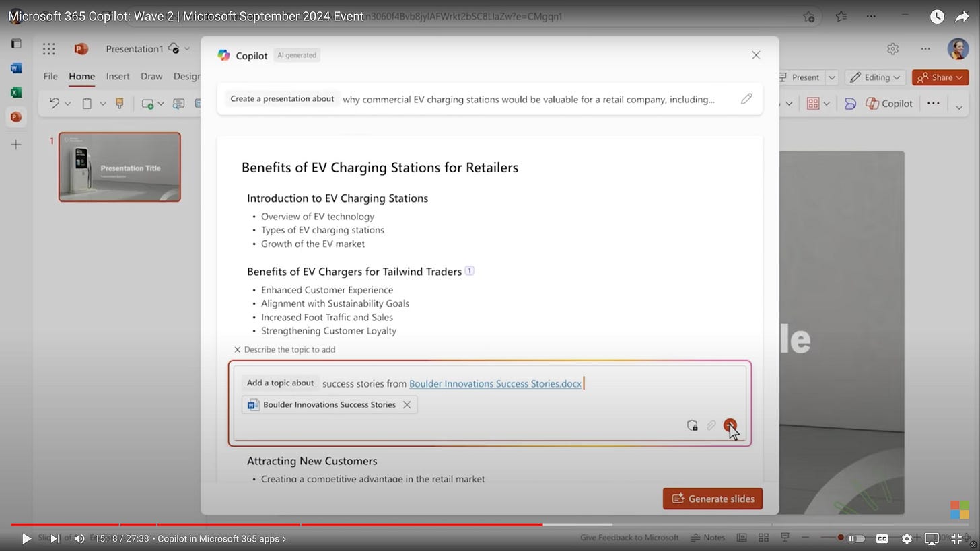
Task: Click the send arrow in topic box
Action: [730, 425]
